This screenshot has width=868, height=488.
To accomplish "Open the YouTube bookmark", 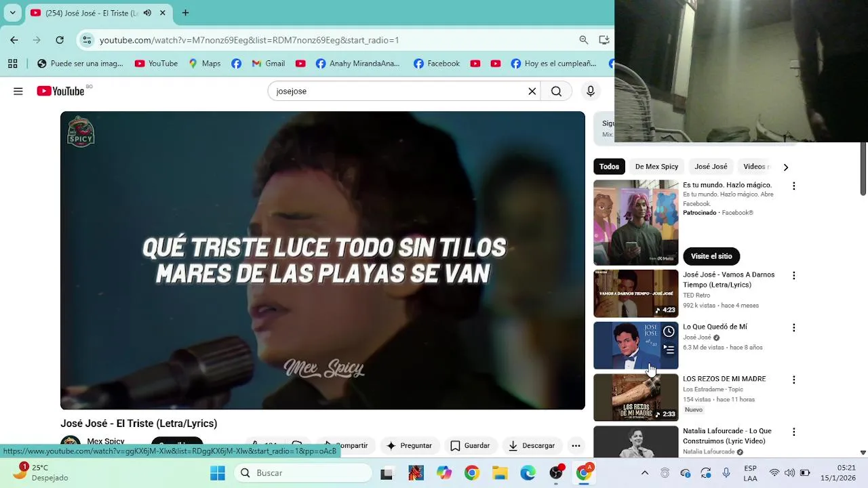I will (156, 64).
